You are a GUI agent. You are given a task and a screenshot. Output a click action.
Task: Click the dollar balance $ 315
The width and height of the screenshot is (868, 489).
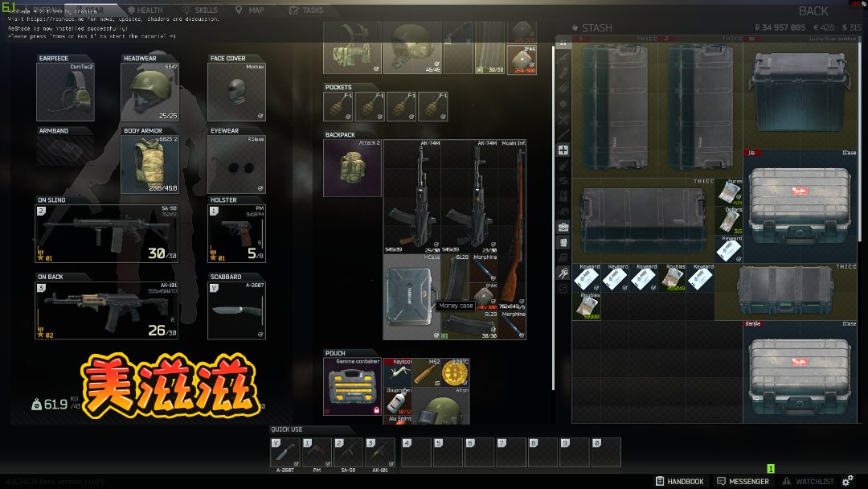tap(851, 27)
